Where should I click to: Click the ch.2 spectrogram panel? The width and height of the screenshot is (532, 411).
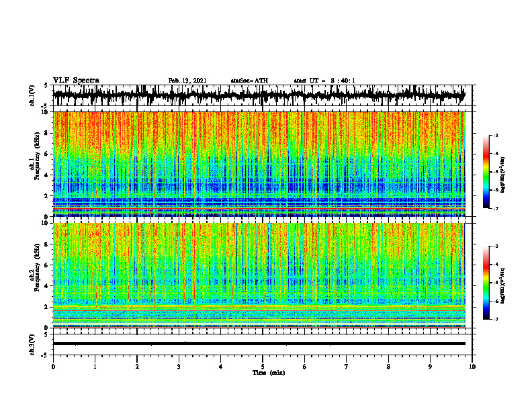click(259, 275)
